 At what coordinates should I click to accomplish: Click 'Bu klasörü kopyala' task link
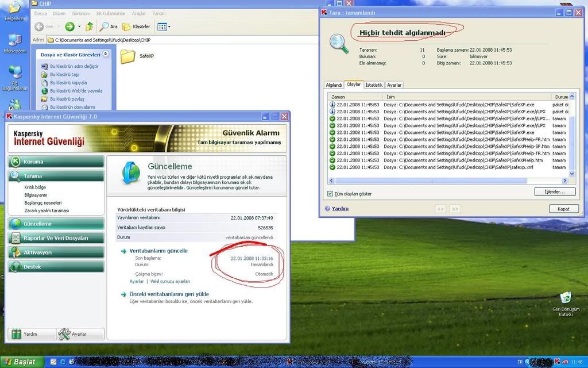[69, 83]
